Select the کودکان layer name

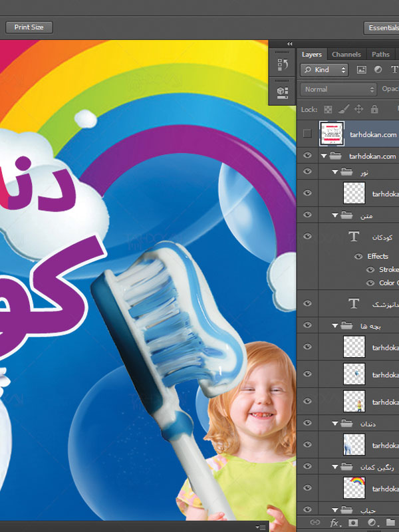[382, 237]
